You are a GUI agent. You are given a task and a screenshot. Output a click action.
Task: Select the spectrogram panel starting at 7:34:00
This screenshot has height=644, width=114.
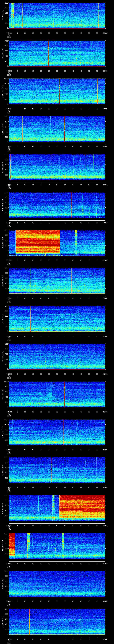(57, 129)
